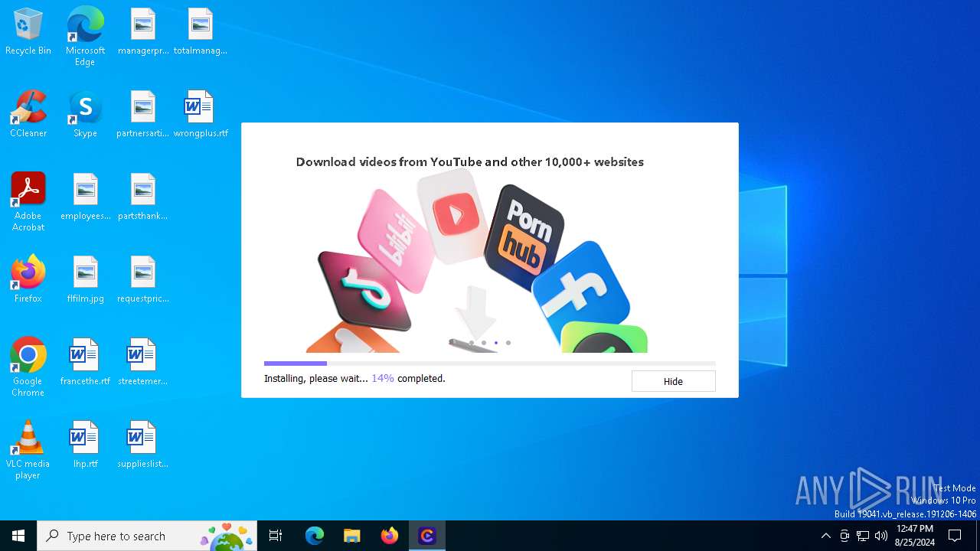980x551 pixels.
Task: Open network status tray icon
Action: click(x=863, y=536)
